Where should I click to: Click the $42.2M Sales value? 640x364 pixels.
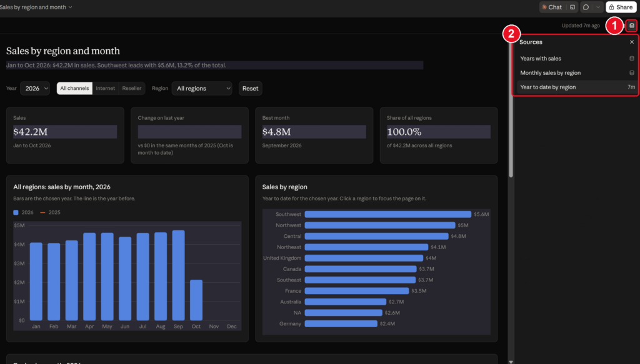click(31, 132)
